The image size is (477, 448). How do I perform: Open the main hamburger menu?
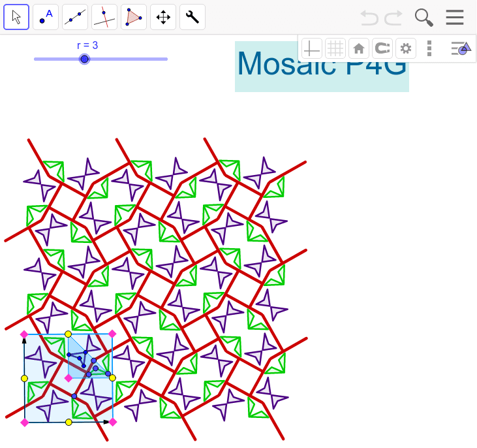pyautogui.click(x=455, y=18)
